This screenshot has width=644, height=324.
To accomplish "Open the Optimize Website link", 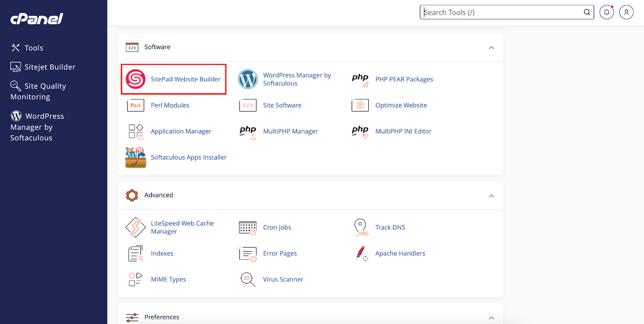I will pos(401,105).
